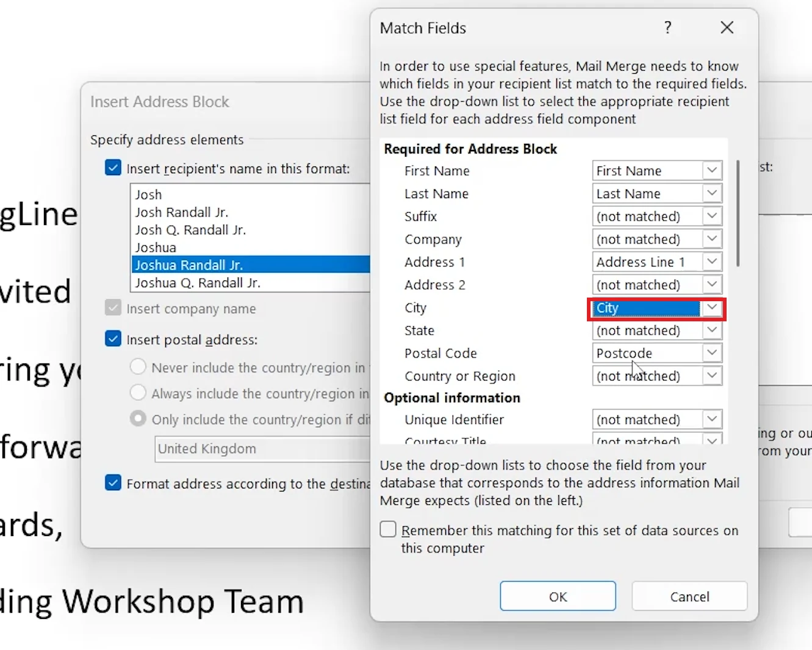Select name format 'Joshua'
Viewport: 812px width, 650px height.
(250, 248)
